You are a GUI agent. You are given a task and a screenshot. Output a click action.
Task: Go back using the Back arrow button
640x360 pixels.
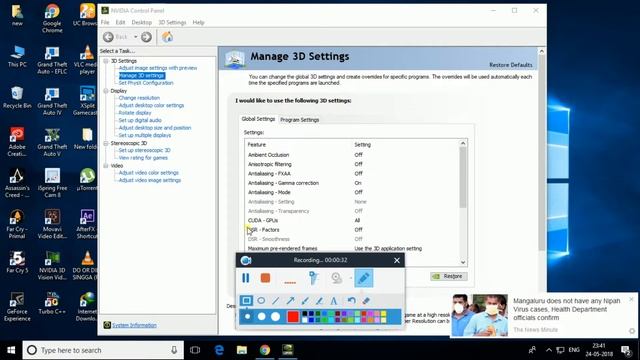point(108,37)
